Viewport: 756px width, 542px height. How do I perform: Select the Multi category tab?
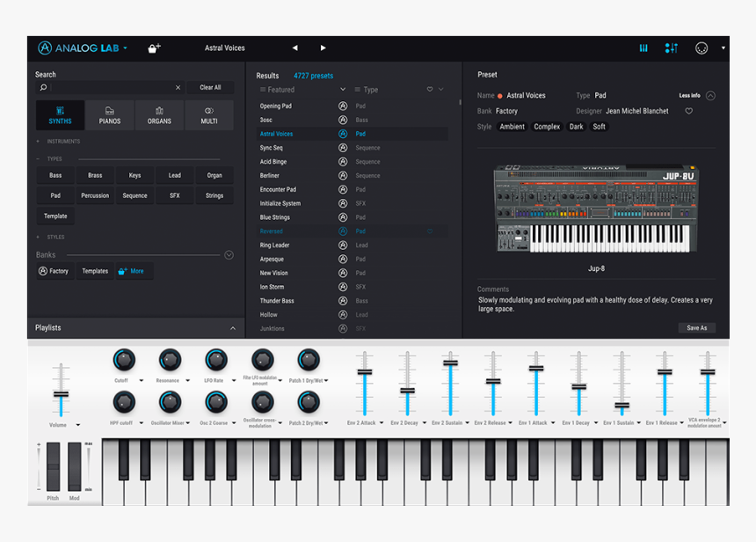[209, 115]
